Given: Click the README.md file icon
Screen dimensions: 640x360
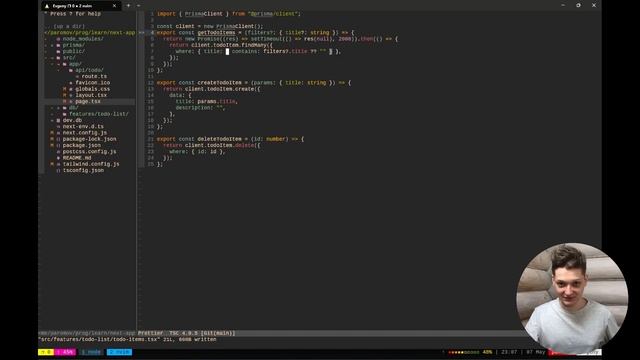Looking at the screenshot, I should click(x=58, y=158).
